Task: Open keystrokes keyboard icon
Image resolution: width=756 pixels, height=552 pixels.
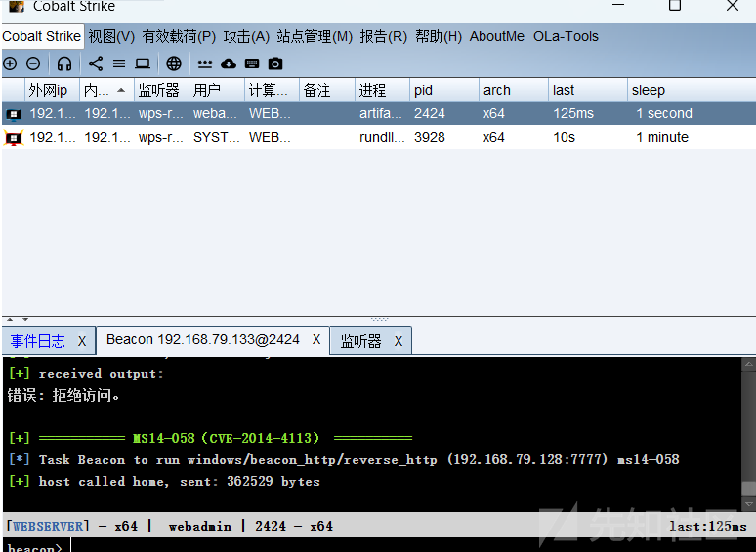Action: click(x=252, y=64)
